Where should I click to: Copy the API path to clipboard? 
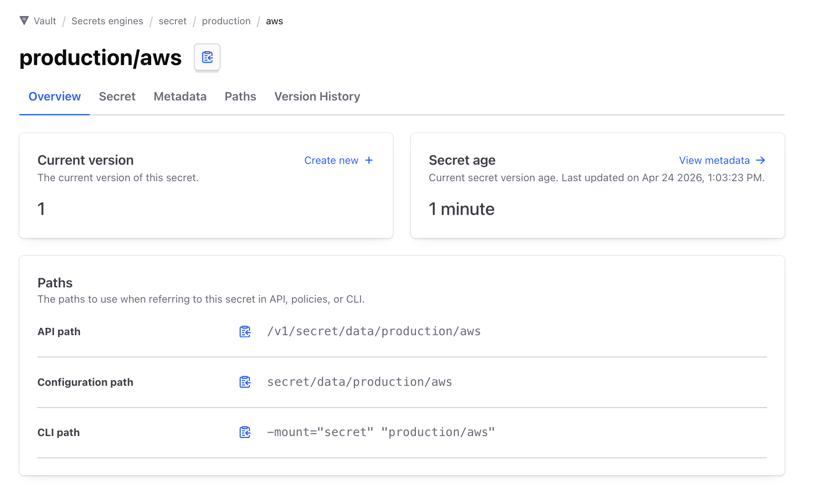tap(245, 331)
